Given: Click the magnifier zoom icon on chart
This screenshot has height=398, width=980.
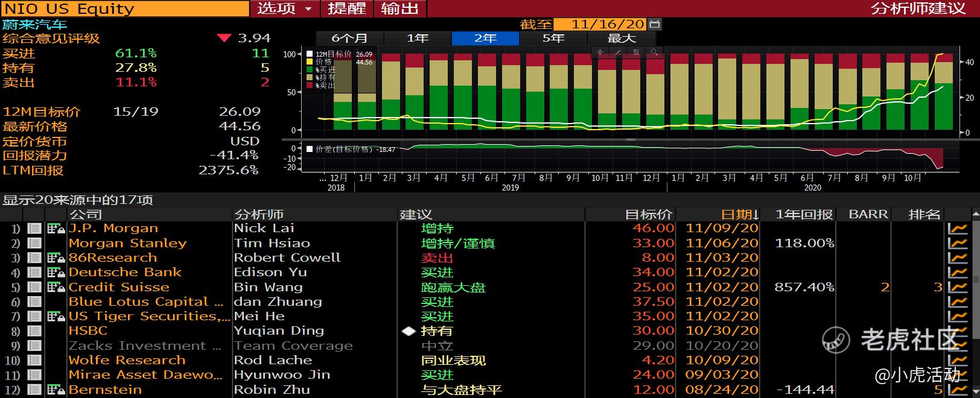Looking at the screenshot, I should 654,52.
